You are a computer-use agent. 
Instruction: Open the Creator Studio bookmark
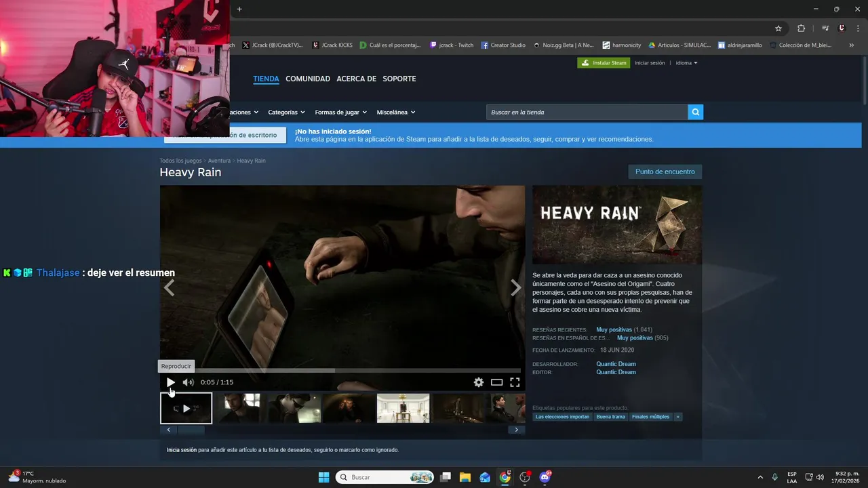[x=503, y=45]
